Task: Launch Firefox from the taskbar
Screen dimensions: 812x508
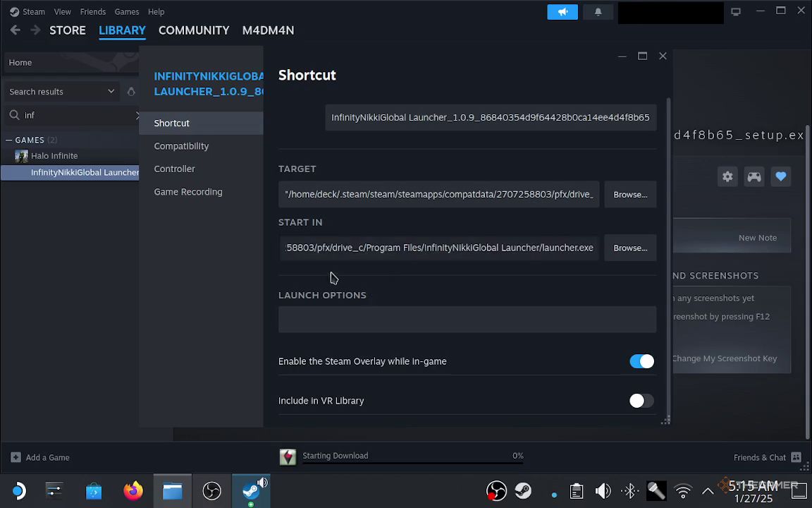Action: click(133, 490)
